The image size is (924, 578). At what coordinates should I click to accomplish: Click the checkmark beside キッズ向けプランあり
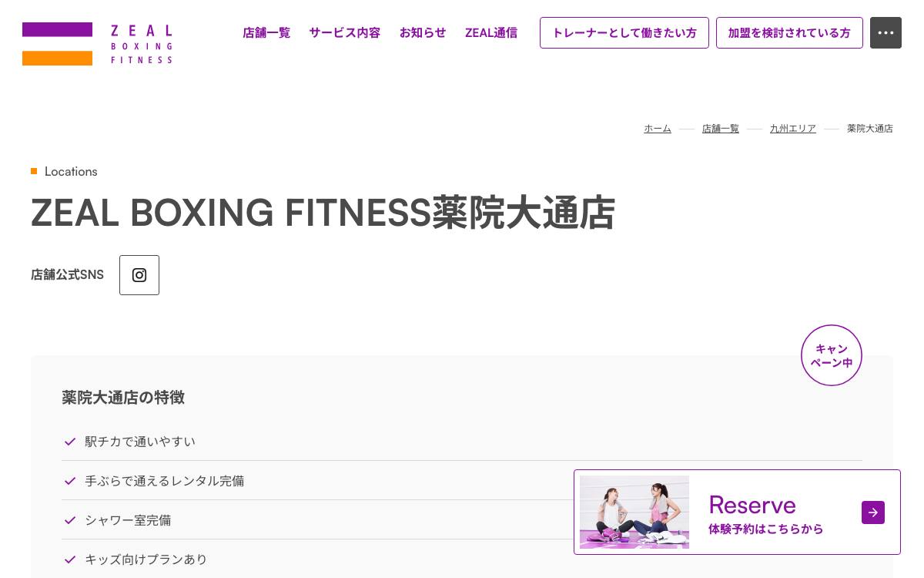70,560
